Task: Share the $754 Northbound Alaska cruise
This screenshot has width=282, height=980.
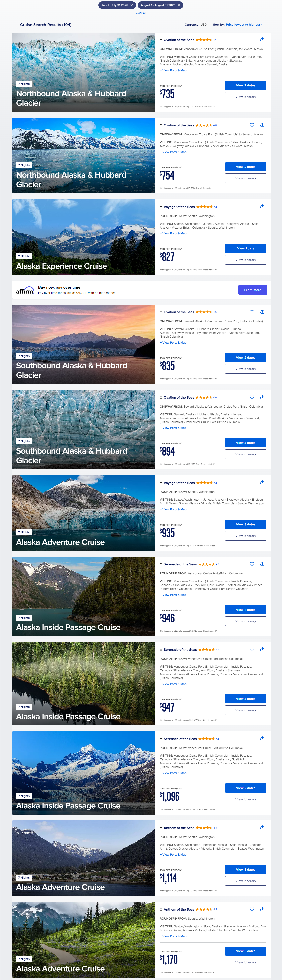Action: 262,125
